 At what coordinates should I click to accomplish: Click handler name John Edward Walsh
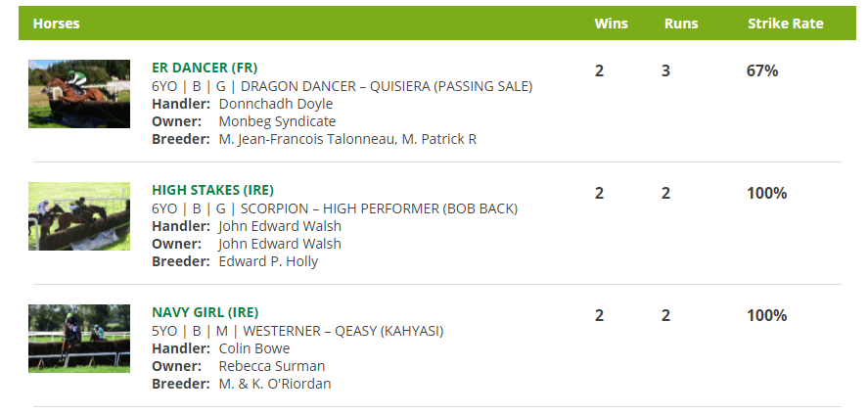pos(280,226)
